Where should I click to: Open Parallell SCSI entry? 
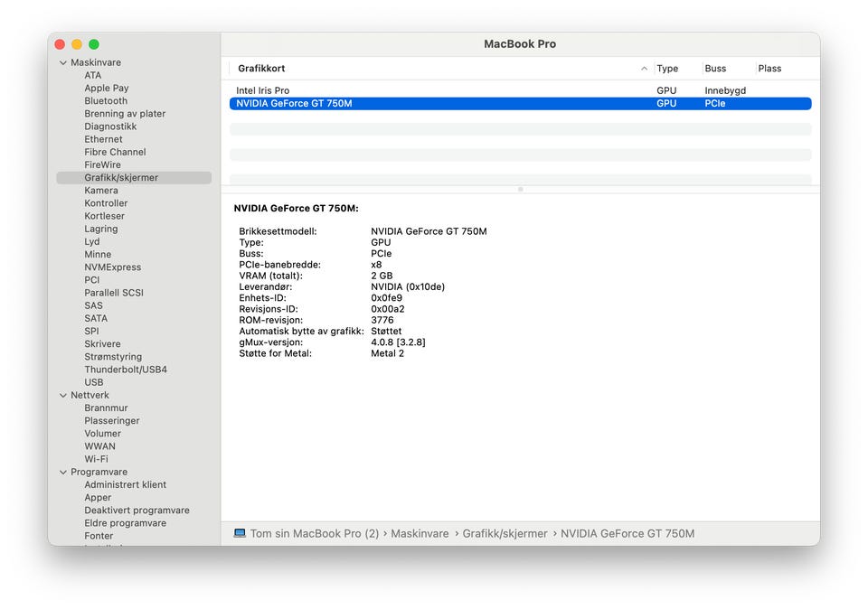pyautogui.click(x=114, y=293)
